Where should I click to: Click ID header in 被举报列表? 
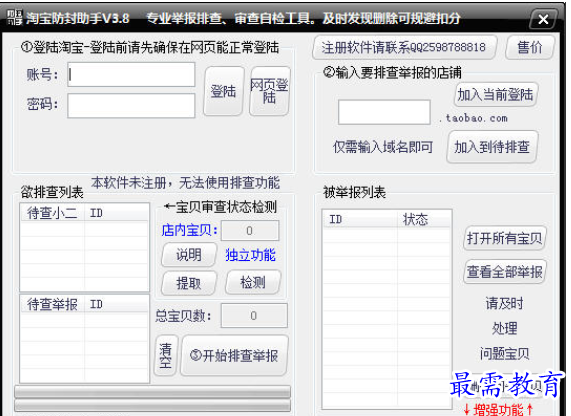click(360, 219)
